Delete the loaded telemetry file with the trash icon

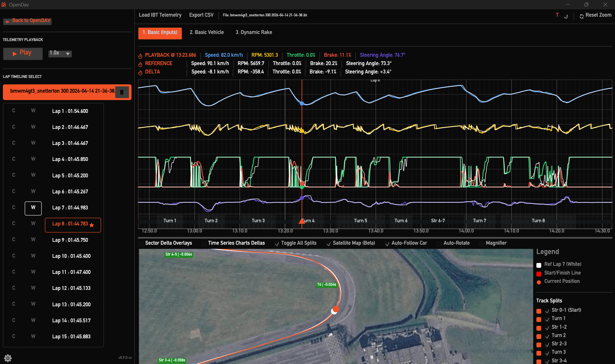[122, 92]
